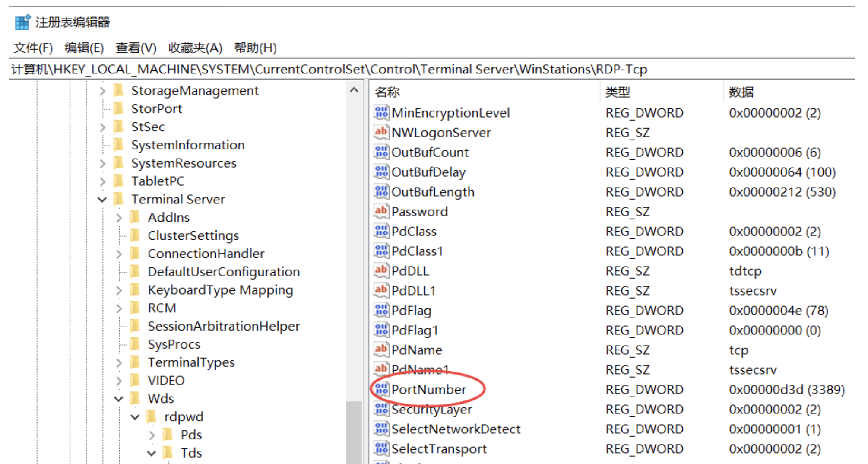Open the 收藏夹(A) menu
Image resolution: width=868 pixels, height=464 pixels.
point(195,48)
